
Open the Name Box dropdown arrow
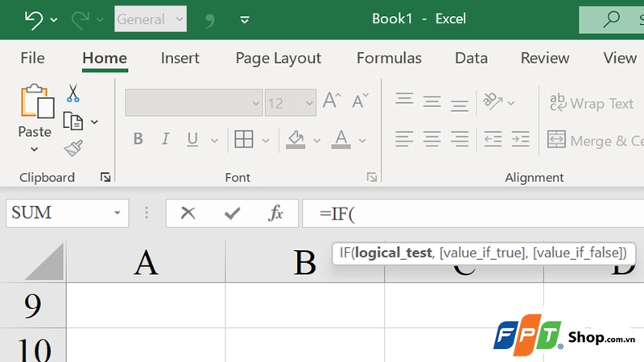point(118,213)
